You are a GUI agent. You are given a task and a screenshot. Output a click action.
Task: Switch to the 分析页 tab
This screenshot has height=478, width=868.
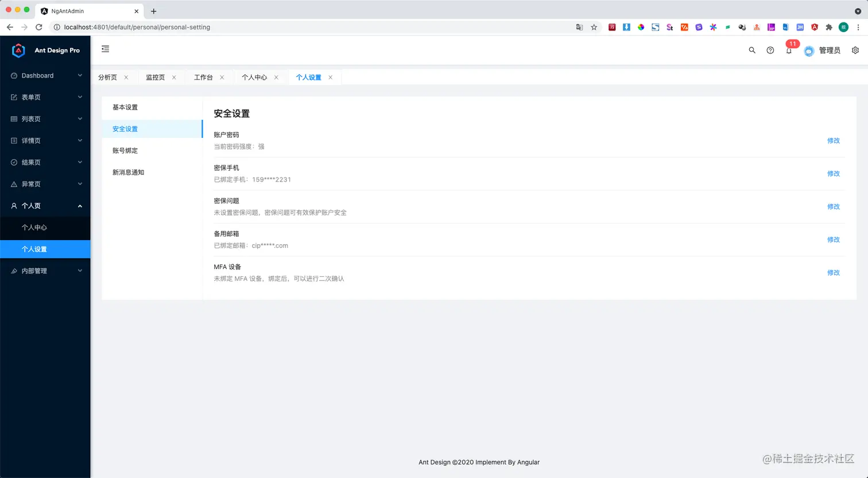107,78
